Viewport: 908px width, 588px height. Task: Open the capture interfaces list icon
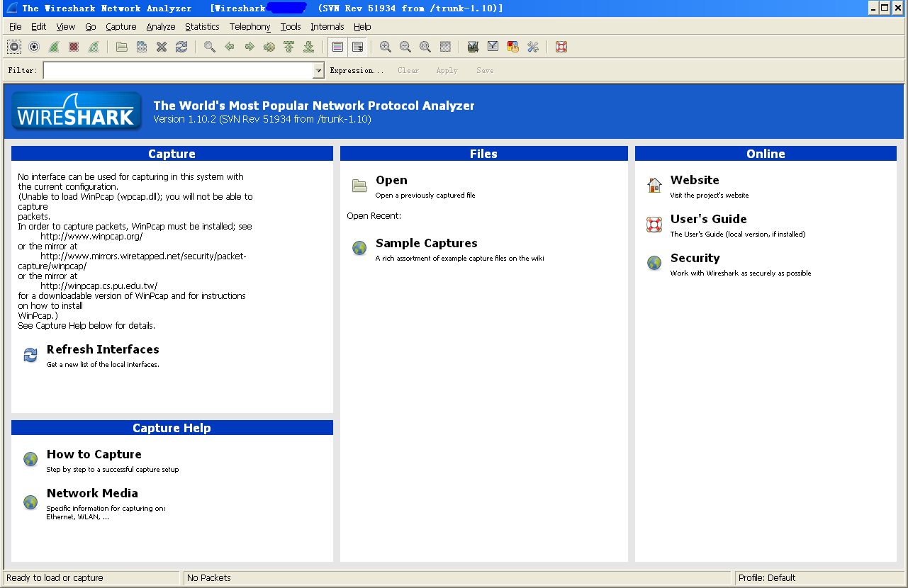(x=14, y=47)
